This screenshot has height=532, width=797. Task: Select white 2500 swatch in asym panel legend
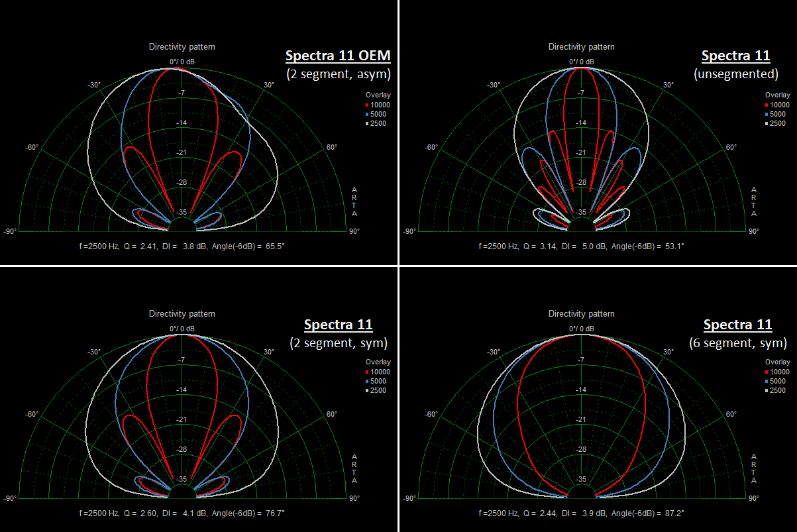tap(368, 124)
